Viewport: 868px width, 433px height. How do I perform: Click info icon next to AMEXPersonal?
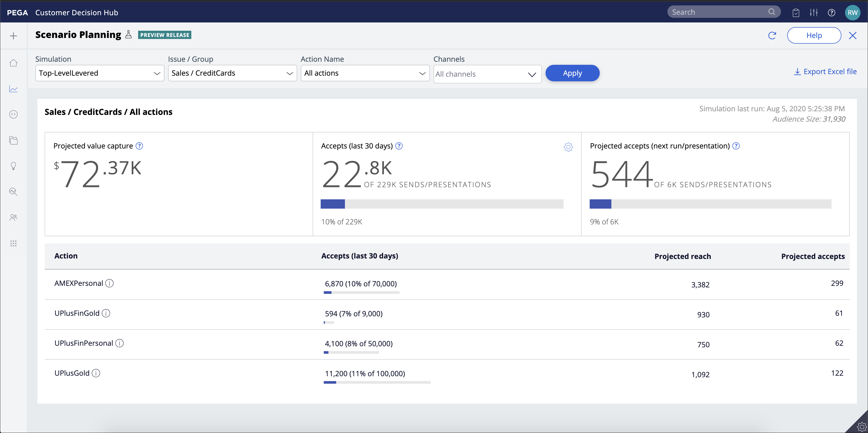[x=109, y=284]
